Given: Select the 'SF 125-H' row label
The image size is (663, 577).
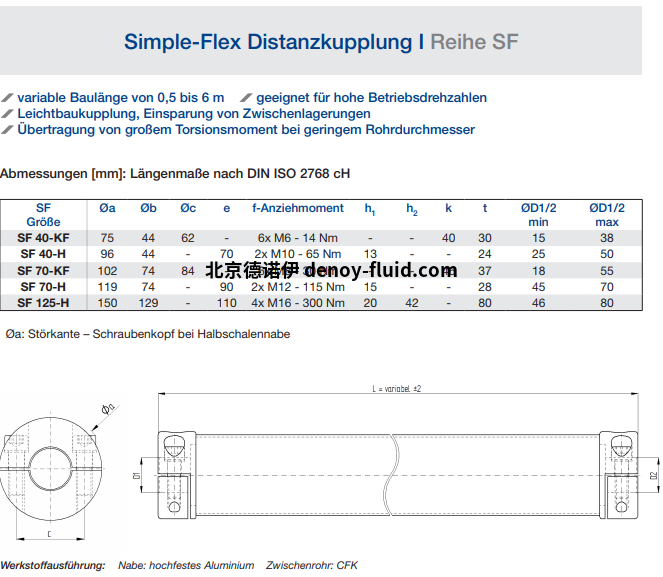Looking at the screenshot, I should click(x=43, y=303).
